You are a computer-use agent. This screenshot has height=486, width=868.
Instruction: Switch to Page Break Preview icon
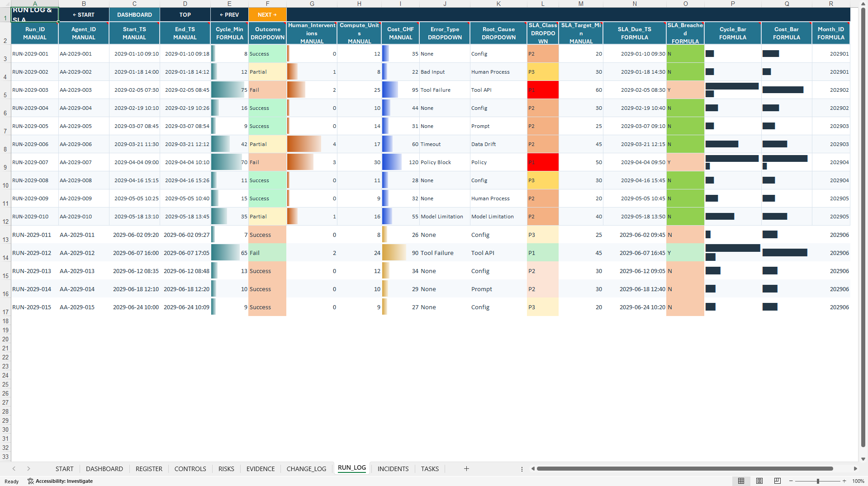click(x=778, y=481)
